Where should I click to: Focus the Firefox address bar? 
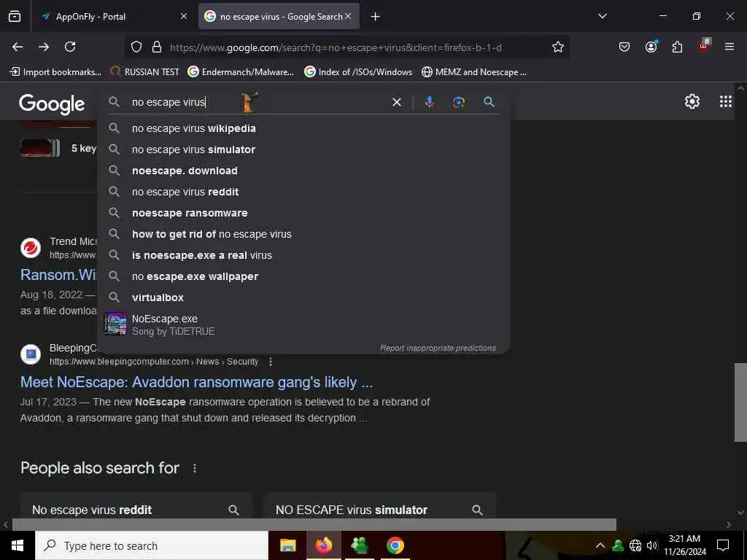coord(336,47)
